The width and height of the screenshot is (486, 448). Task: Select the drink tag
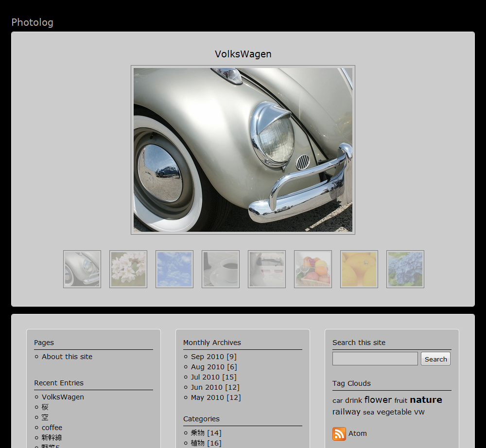click(x=354, y=400)
